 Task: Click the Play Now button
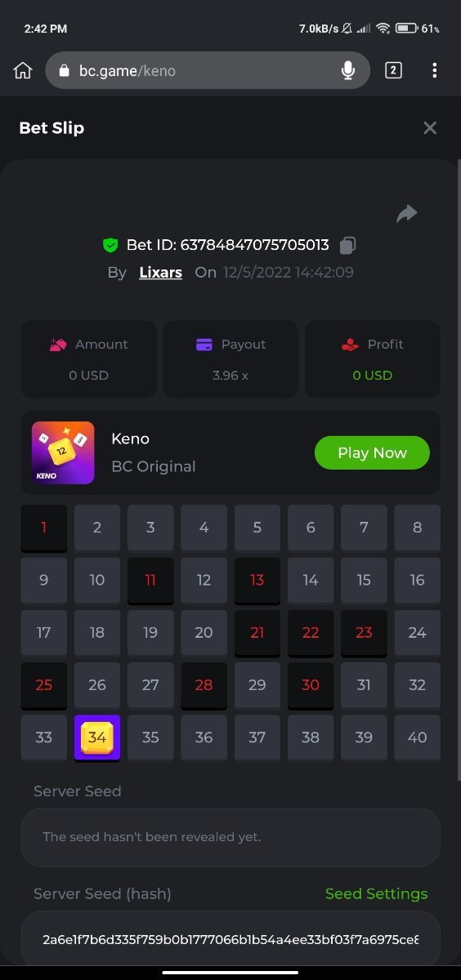click(x=372, y=452)
